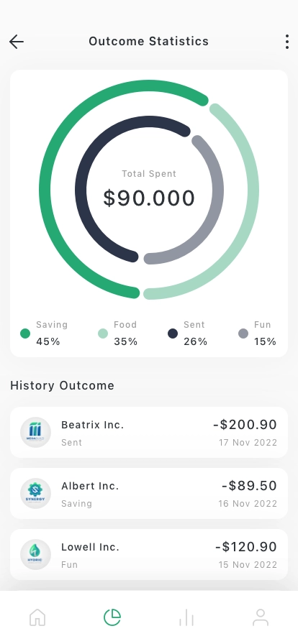This screenshot has height=644, width=298.
Task: Open the Lowell Inc. -$120.90 transaction
Action: click(149, 554)
